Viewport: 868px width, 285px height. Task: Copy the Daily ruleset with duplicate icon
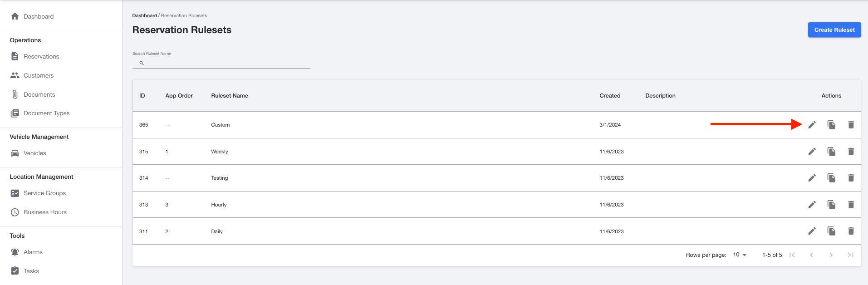[831, 231]
